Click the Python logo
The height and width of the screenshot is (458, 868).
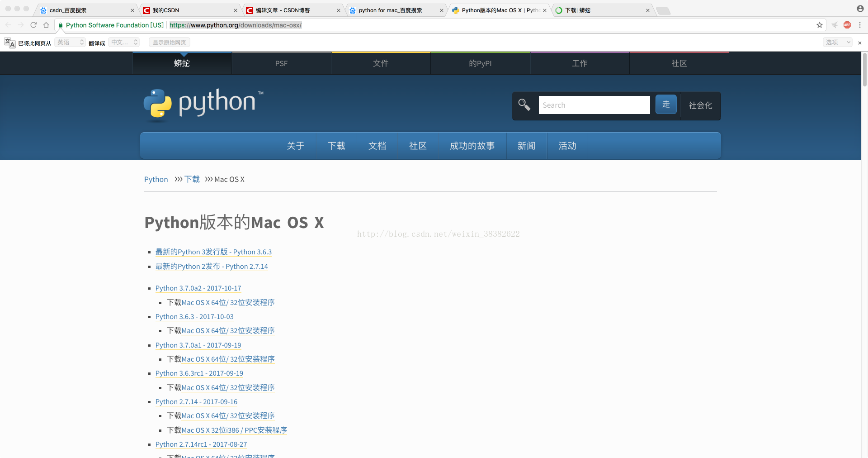click(203, 104)
